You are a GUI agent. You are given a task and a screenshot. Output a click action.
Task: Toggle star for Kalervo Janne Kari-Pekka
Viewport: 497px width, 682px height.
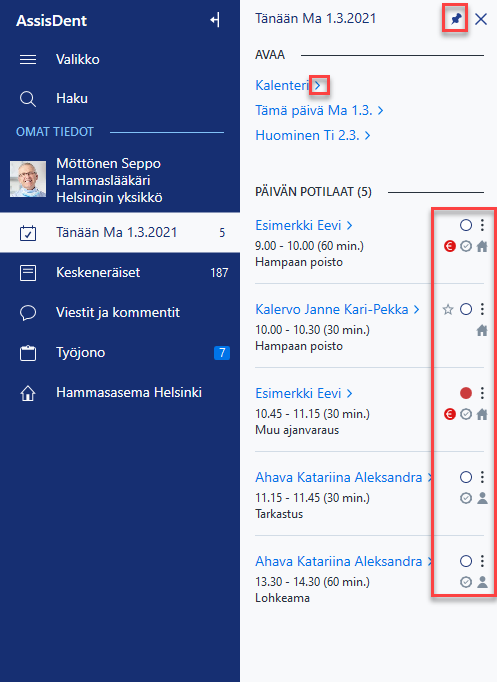448,309
